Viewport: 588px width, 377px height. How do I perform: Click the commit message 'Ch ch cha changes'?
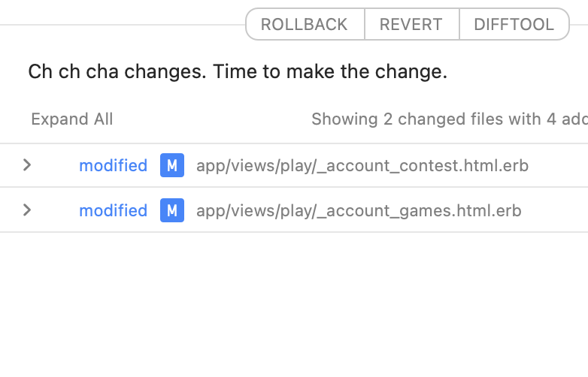point(116,72)
